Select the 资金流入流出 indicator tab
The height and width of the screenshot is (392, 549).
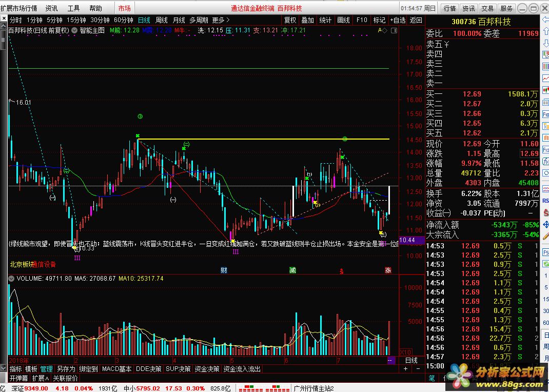coord(242,369)
